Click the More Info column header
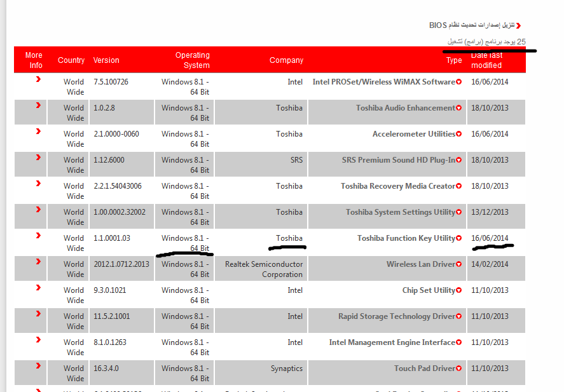Image resolution: width=564 pixels, height=392 pixels. [x=34, y=60]
